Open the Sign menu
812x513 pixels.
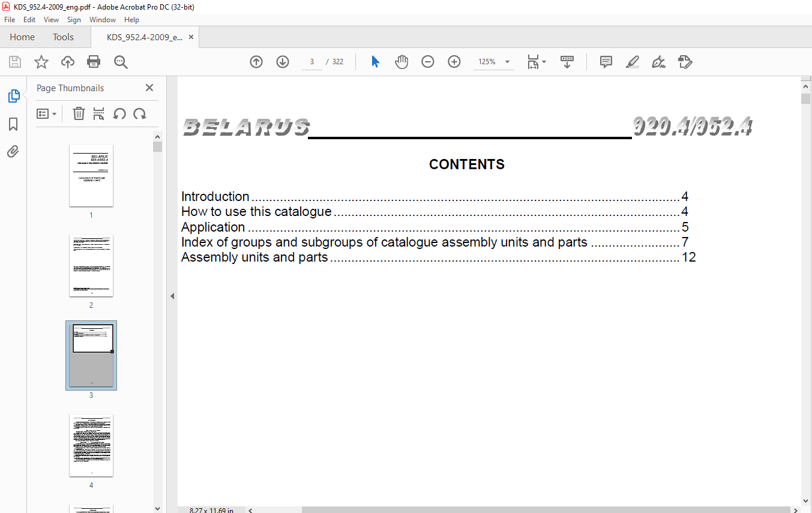tap(74, 20)
